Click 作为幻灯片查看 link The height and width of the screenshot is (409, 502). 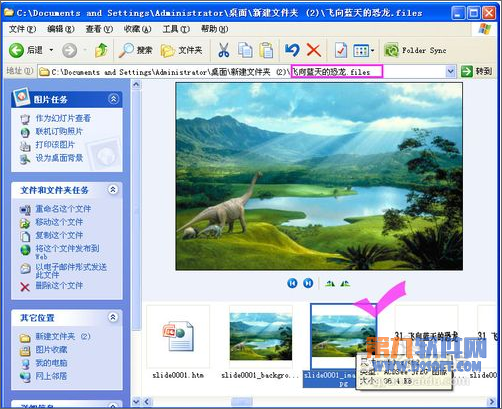63,118
